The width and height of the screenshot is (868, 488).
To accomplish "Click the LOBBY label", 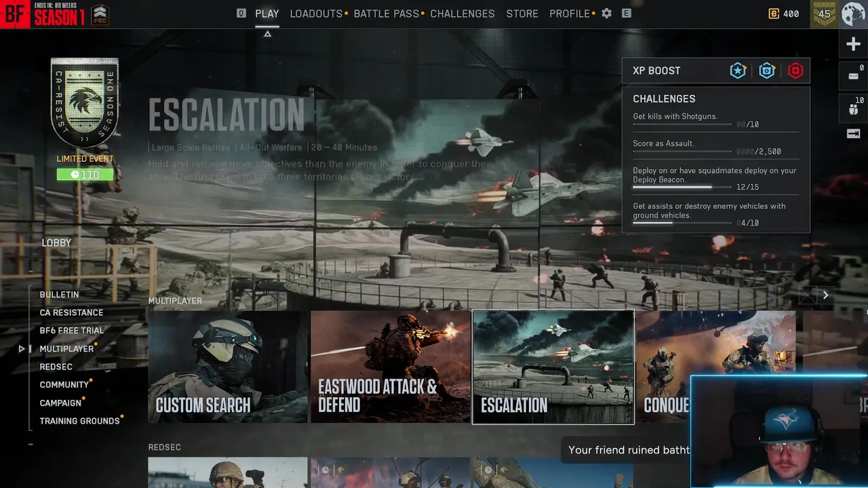I will pos(56,243).
